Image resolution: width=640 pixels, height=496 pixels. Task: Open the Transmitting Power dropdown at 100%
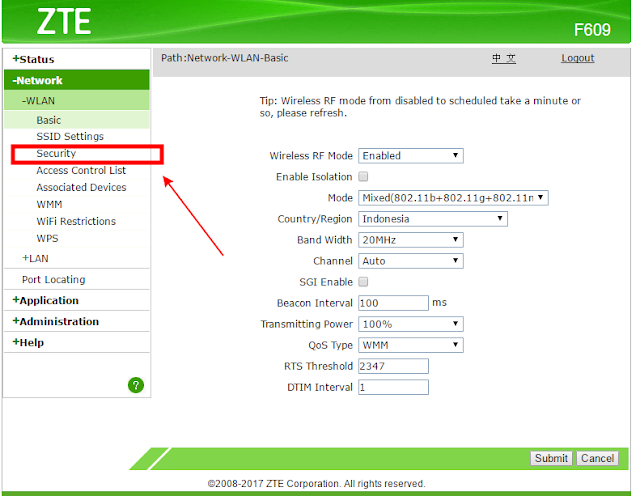(411, 324)
